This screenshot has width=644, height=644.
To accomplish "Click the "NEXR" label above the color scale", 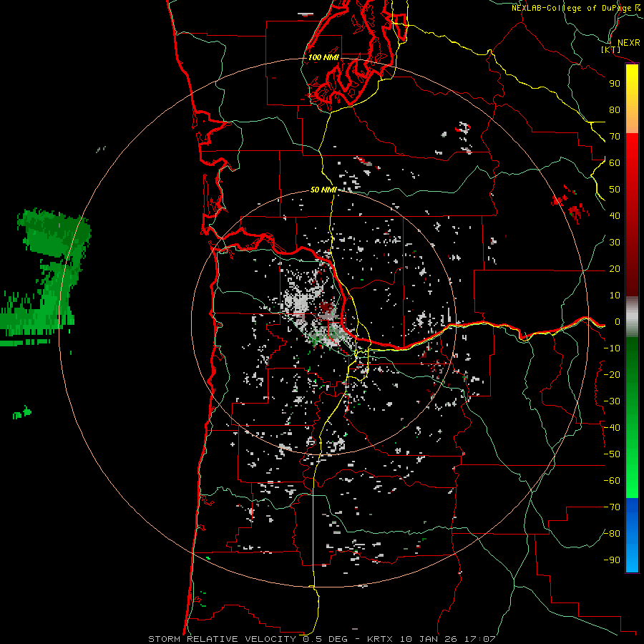I will [629, 43].
